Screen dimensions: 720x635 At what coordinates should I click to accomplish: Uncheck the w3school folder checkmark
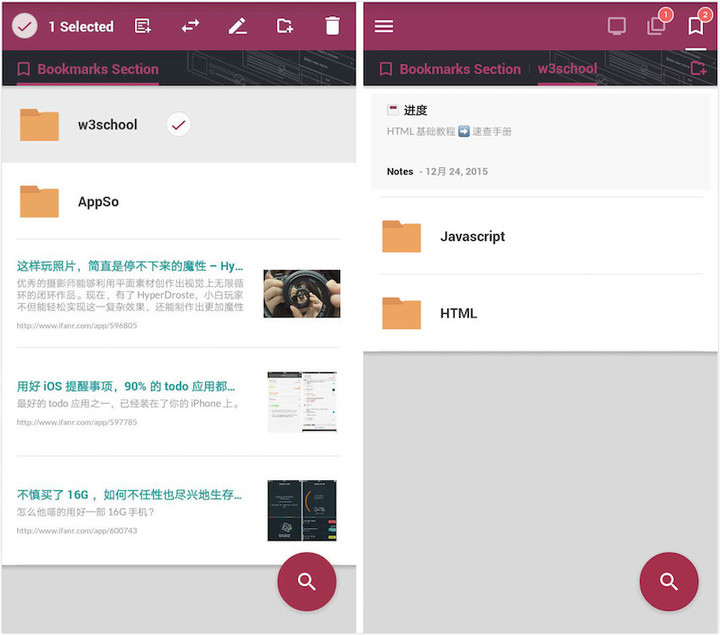[x=179, y=124]
